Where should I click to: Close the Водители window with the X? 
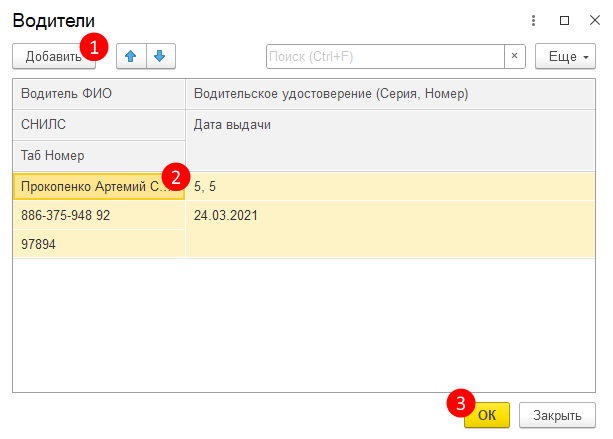click(x=595, y=20)
